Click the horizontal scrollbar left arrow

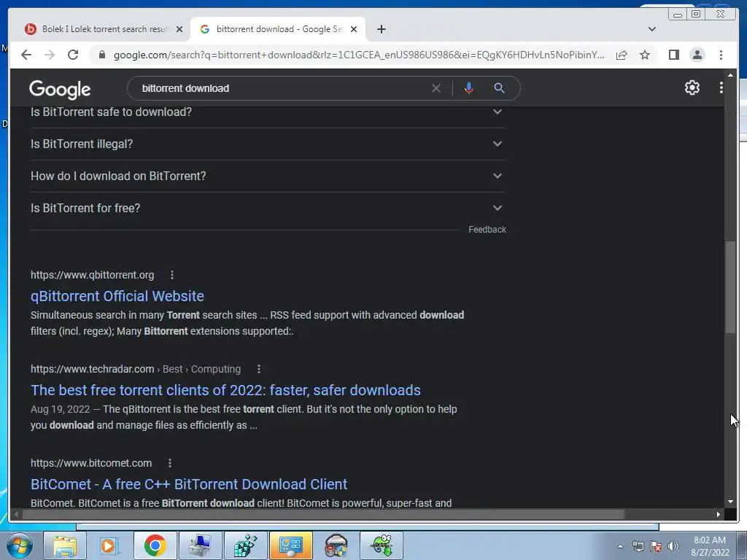point(16,514)
